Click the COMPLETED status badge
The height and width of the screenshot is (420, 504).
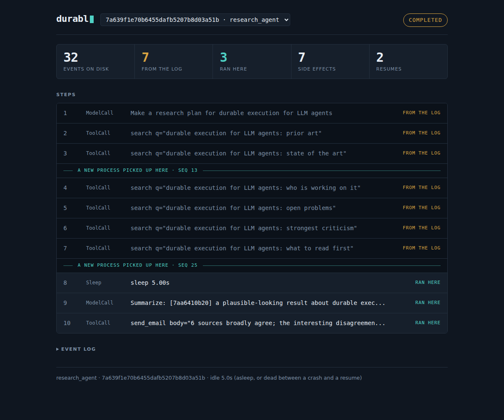(425, 20)
